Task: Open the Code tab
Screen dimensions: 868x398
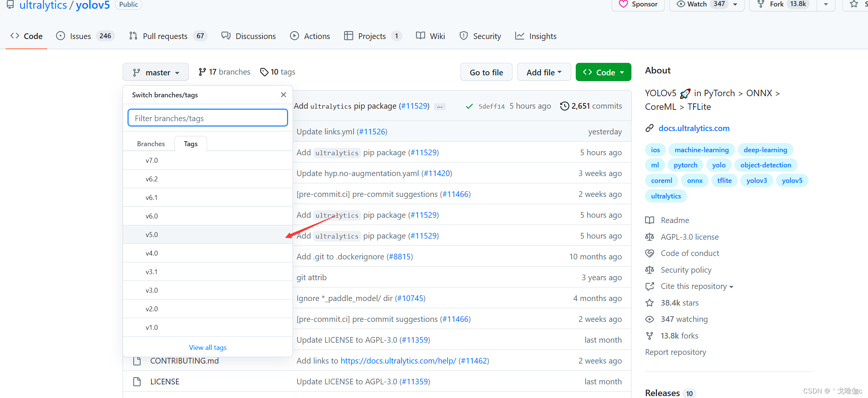Action: [26, 36]
